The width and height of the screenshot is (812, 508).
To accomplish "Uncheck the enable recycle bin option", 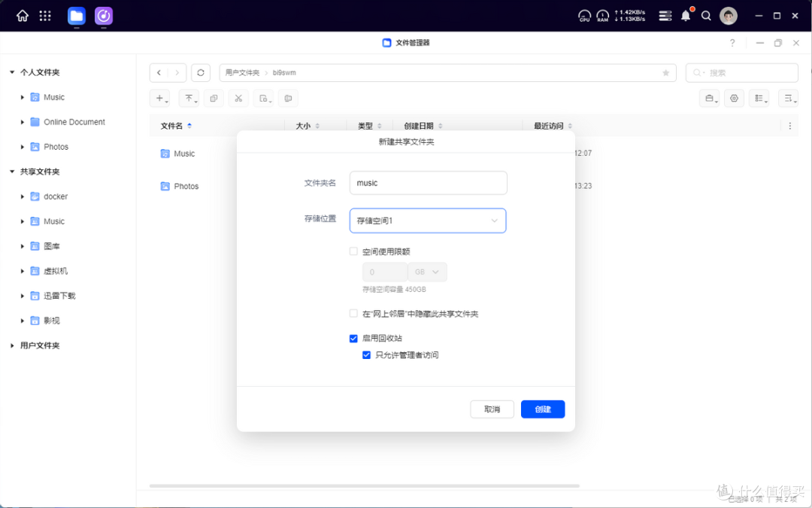I will point(353,339).
